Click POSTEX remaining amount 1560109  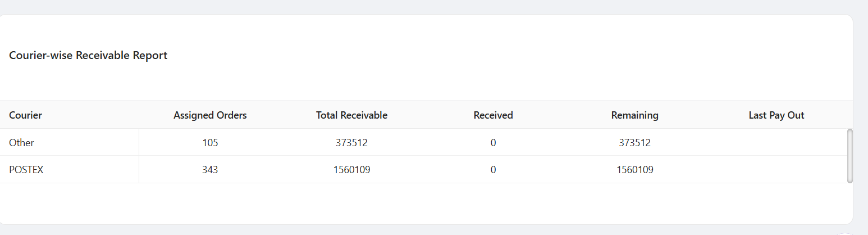(x=634, y=170)
